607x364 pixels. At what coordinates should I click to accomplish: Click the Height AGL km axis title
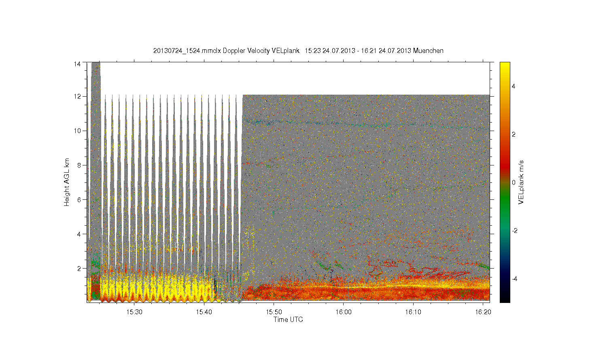(67, 182)
